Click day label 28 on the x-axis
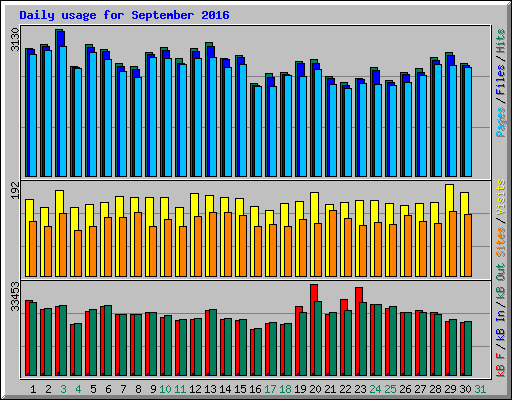The width and height of the screenshot is (512, 400). coord(435,389)
